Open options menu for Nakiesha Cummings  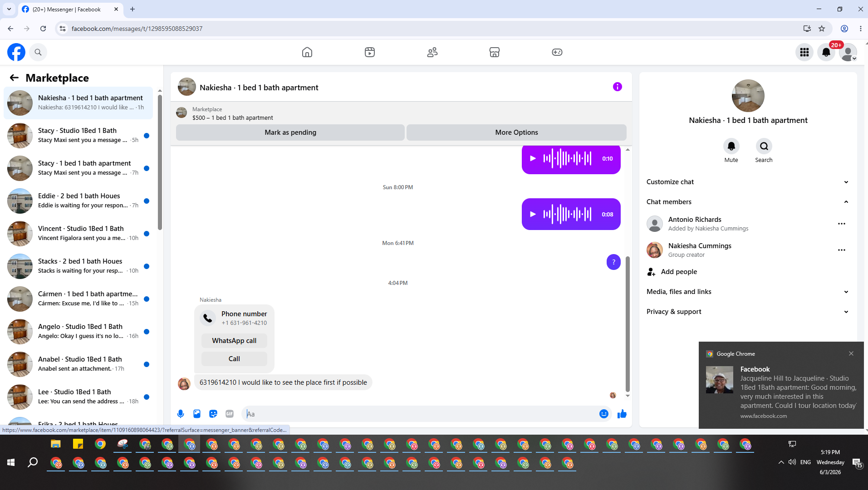[x=842, y=250]
